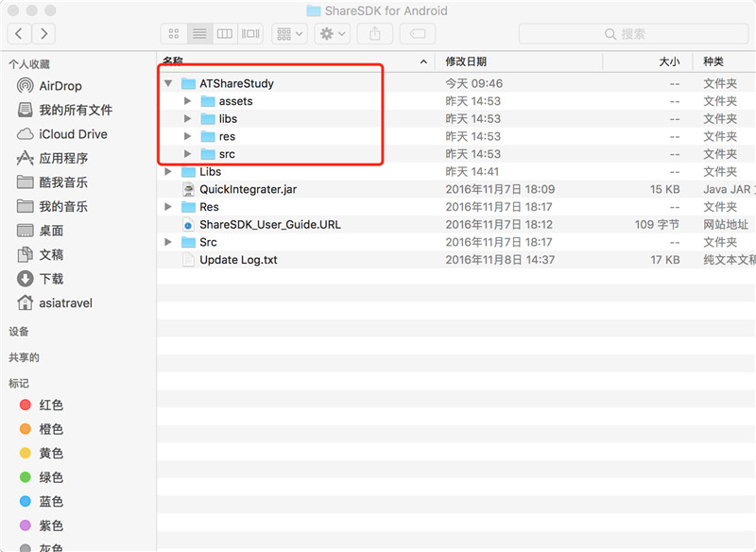The width and height of the screenshot is (756, 552).
Task: Select the ShareSDK_User_Guide.URL file name
Action: point(270,225)
